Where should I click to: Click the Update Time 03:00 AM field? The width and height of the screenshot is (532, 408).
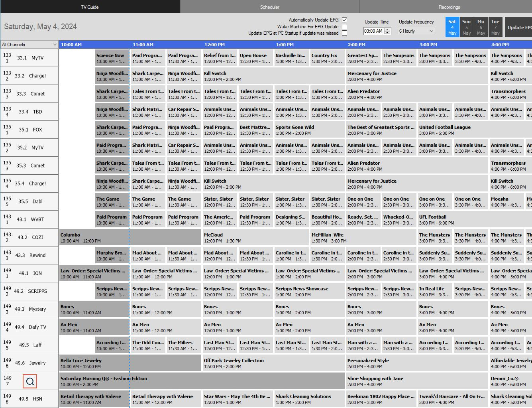click(374, 31)
